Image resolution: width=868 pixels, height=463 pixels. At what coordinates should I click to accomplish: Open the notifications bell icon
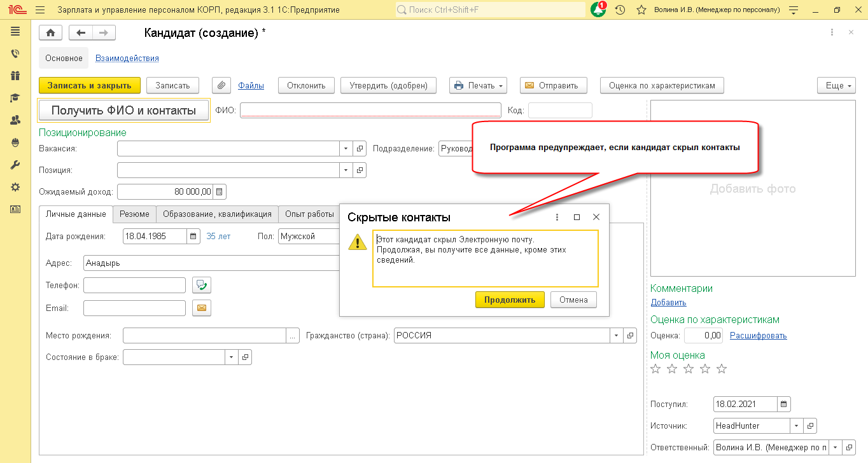pyautogui.click(x=598, y=10)
